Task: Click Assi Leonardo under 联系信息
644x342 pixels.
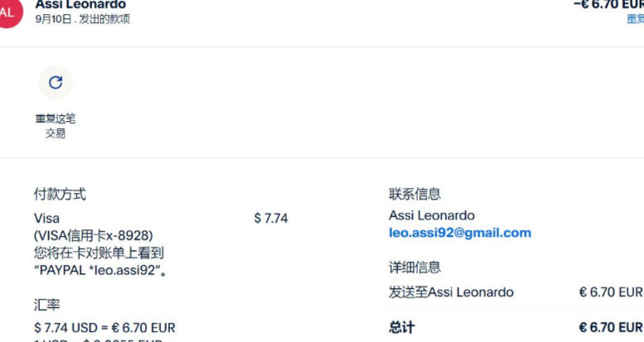Action: tap(431, 215)
